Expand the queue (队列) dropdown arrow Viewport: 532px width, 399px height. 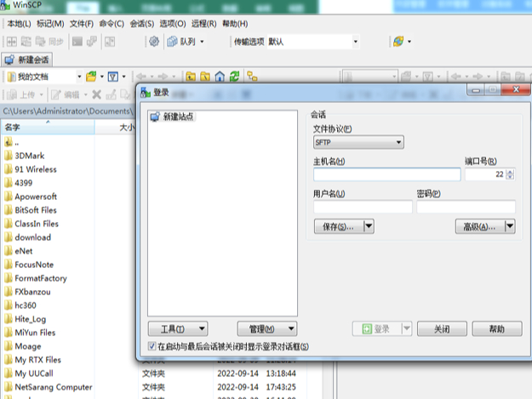202,42
